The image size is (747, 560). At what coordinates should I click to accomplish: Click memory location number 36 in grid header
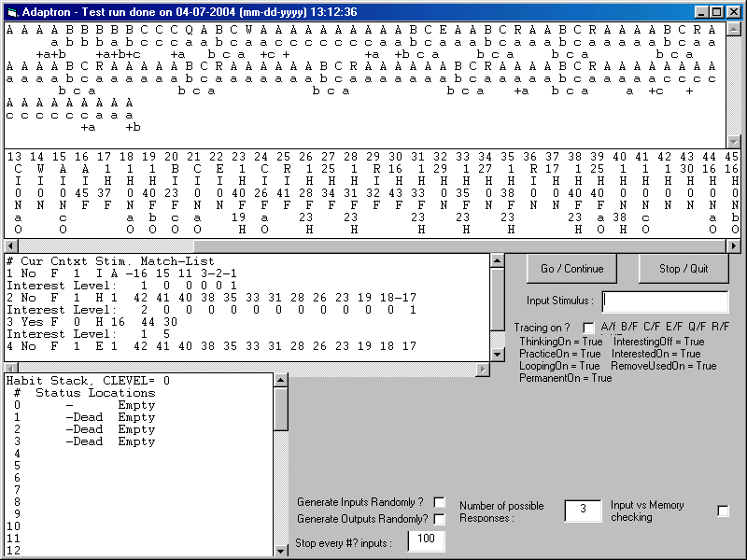coord(529,157)
